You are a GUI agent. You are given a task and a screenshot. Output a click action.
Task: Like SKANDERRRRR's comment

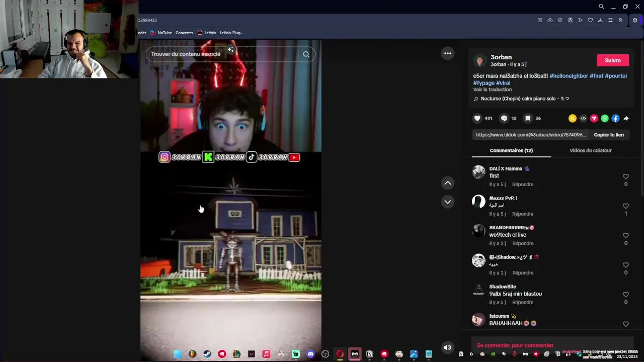click(x=626, y=235)
